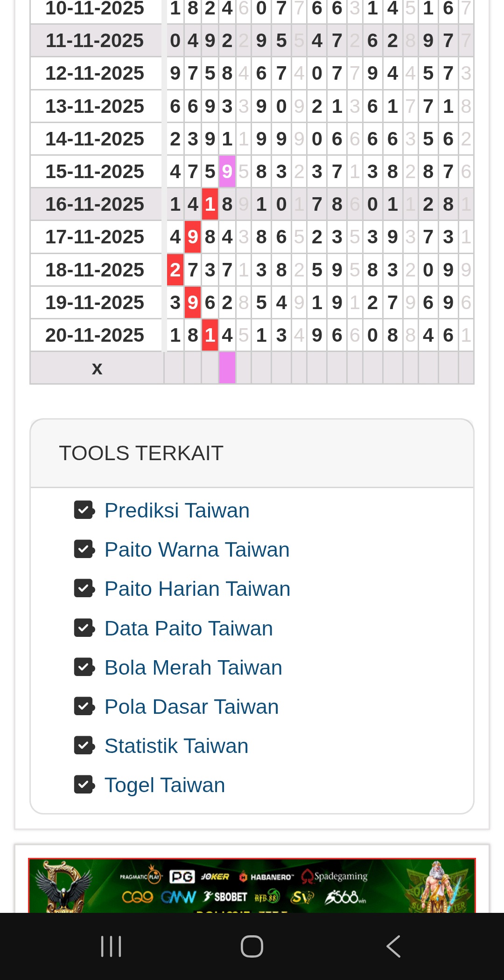Click the checkmark icon beside Statistik Taiwan
The height and width of the screenshot is (980, 504).
coord(84,745)
